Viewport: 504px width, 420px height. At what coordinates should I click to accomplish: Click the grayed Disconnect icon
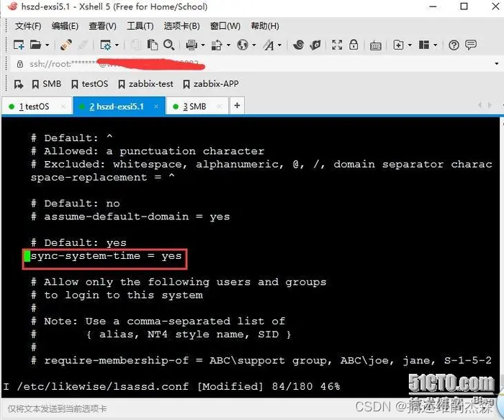(83, 45)
